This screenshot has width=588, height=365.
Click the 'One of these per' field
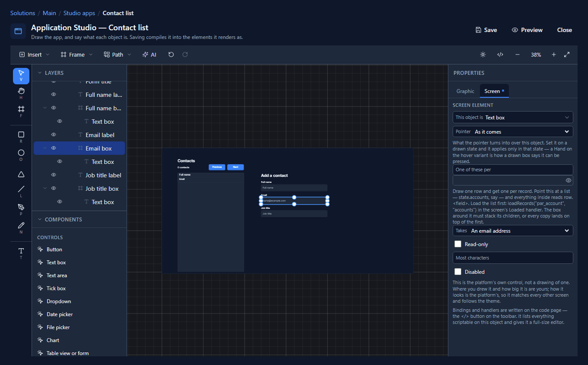(x=513, y=170)
